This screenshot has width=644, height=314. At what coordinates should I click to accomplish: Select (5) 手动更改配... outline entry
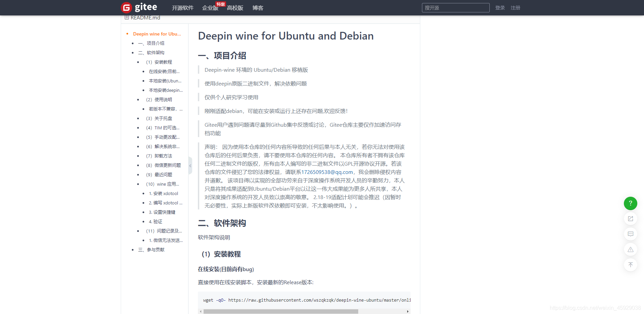tap(163, 137)
